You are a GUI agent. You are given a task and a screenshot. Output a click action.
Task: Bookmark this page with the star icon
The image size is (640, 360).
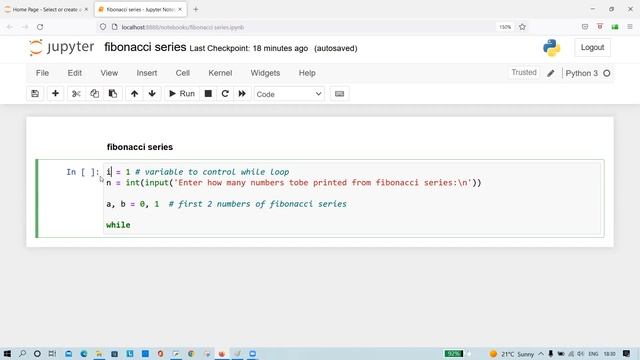tap(522, 27)
